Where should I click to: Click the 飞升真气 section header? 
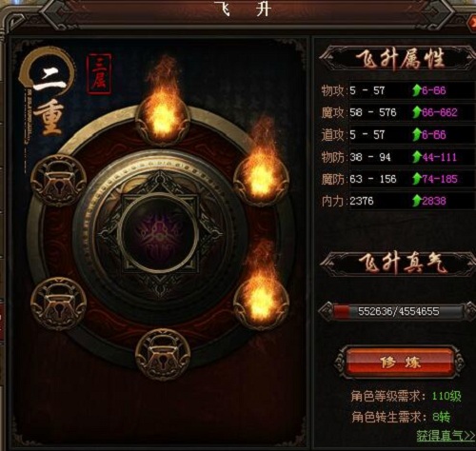click(398, 264)
